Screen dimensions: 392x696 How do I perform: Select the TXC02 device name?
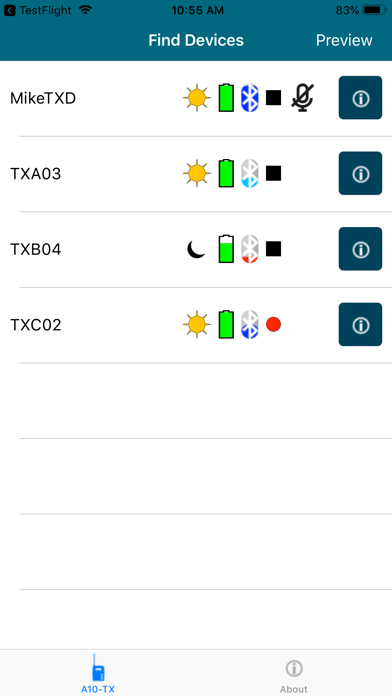tap(36, 325)
